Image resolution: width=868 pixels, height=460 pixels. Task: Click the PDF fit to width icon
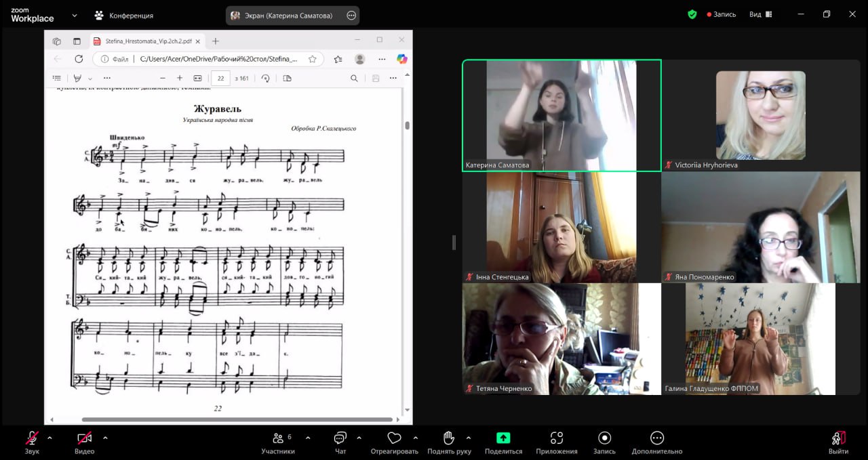(197, 78)
